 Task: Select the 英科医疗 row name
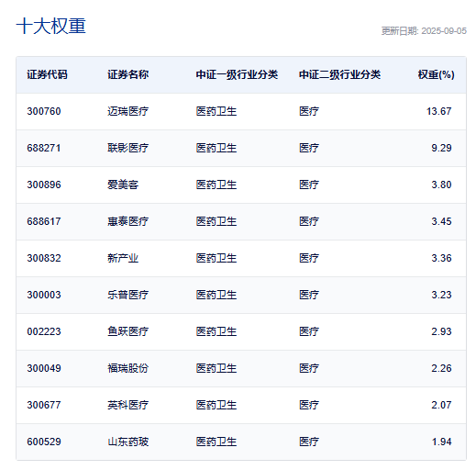(127, 405)
